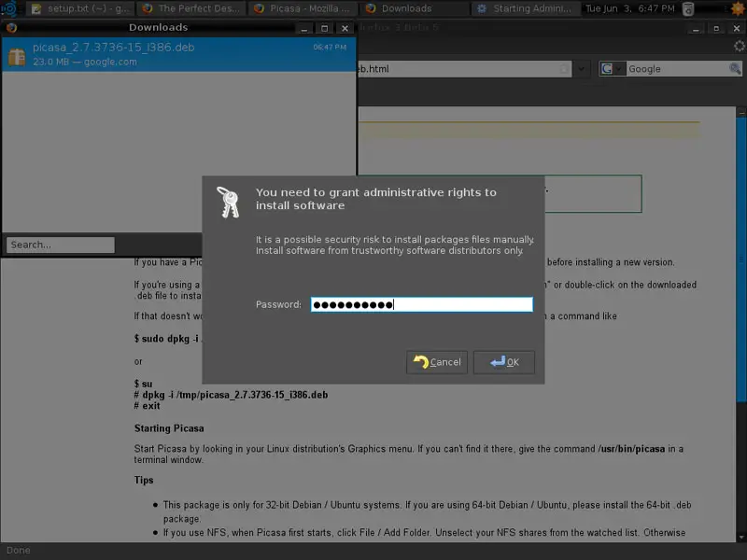747x560 pixels.
Task: Click the Firefox icon in Downloads title bar
Action: click(11, 28)
